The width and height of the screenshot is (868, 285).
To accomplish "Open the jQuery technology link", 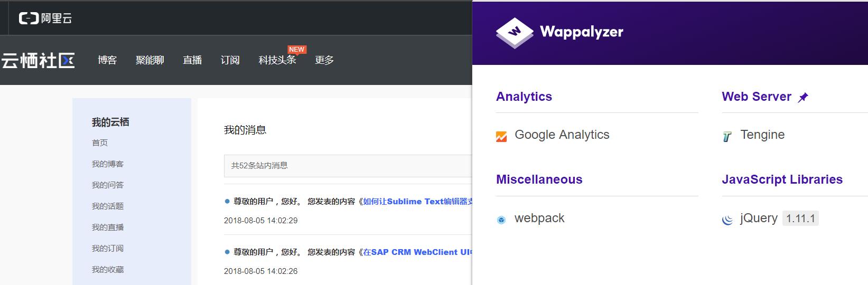I will click(x=759, y=218).
